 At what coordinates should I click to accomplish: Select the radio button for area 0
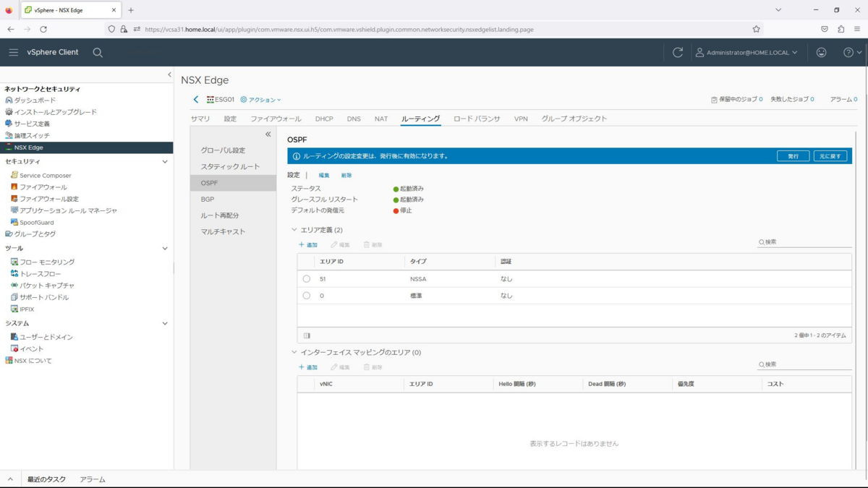click(307, 296)
